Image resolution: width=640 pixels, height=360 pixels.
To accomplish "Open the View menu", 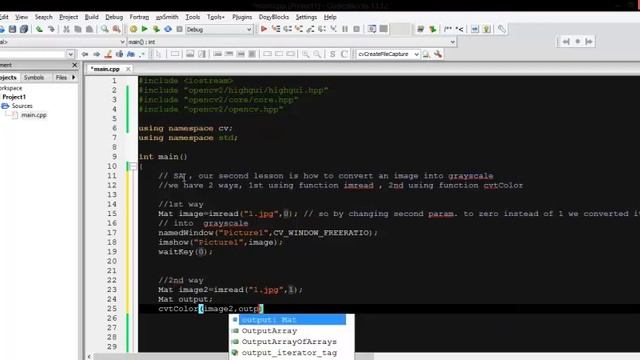I will pyautogui.click(x=21, y=17).
